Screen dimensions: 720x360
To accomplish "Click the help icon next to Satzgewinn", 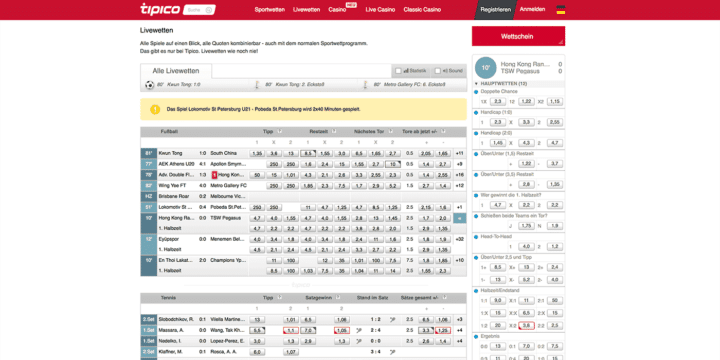I will tap(338, 298).
